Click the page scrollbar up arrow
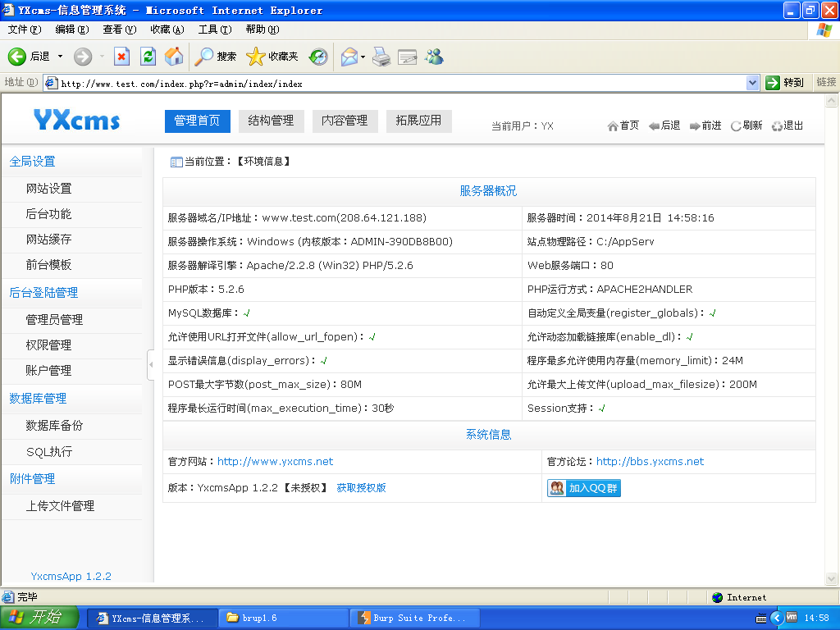Screen dimensions: 840x630 click(832, 100)
